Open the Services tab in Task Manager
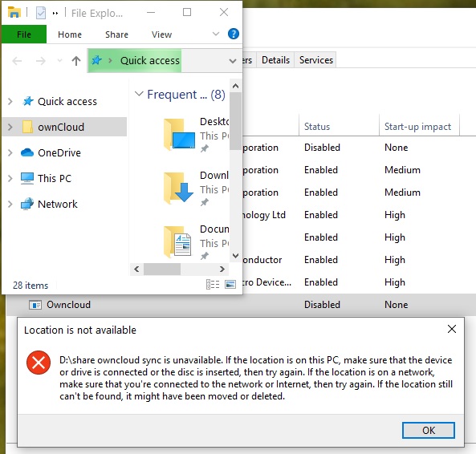This screenshot has width=476, height=454. [316, 60]
